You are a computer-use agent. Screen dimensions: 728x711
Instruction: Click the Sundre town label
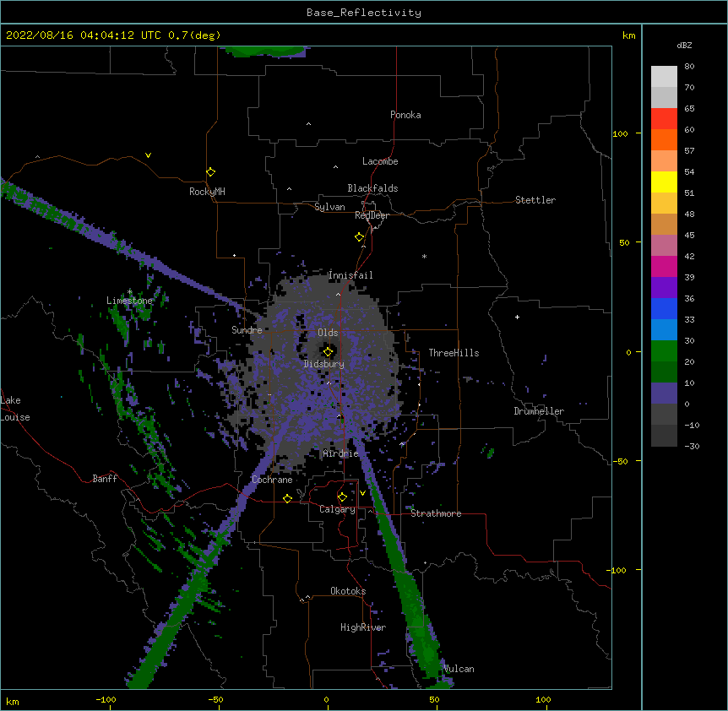pyautogui.click(x=247, y=330)
